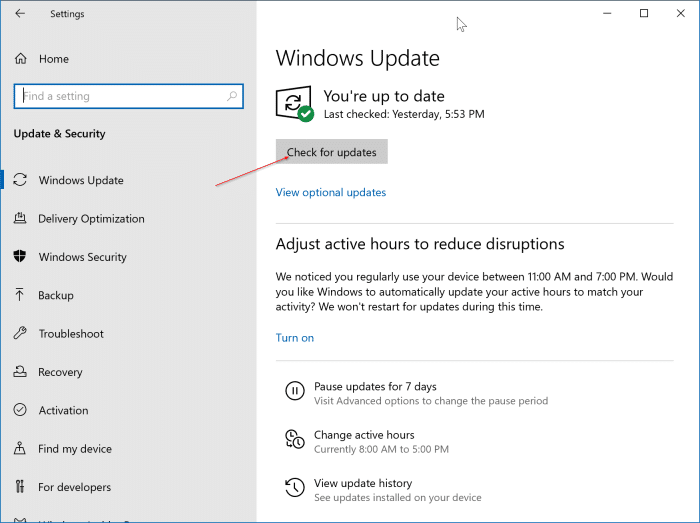
Task: Click the 'You're up to date' status text
Action: click(x=384, y=96)
